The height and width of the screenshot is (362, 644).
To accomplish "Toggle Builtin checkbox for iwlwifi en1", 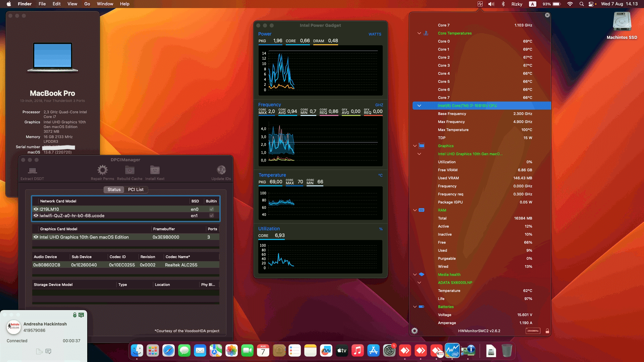I will (x=212, y=216).
